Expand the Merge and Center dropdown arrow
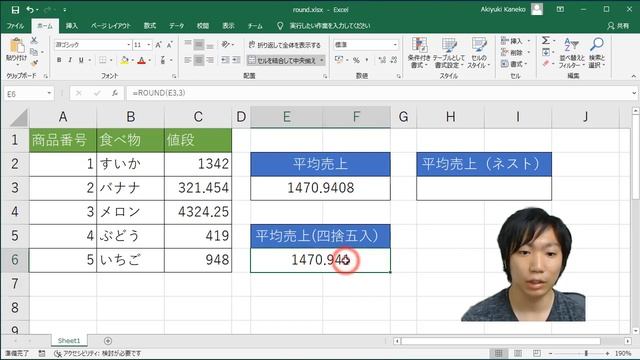The image size is (640, 360). coord(322,60)
